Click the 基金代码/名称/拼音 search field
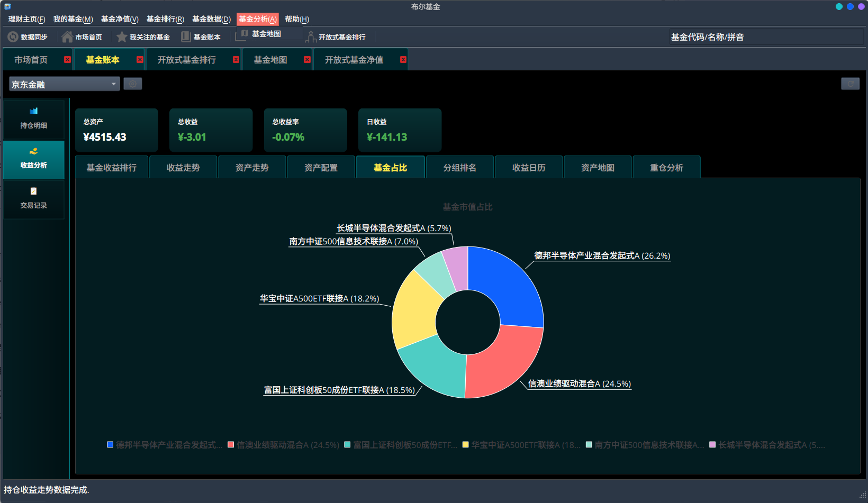The image size is (868, 503). point(766,37)
